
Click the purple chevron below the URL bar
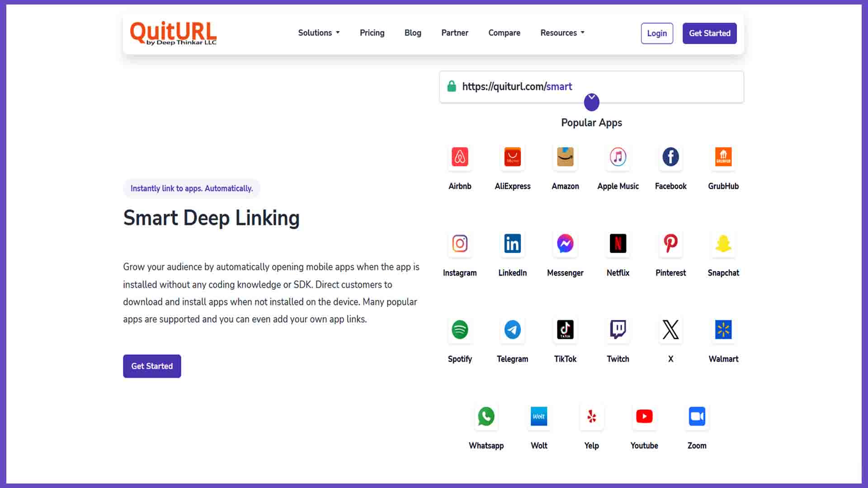[x=591, y=102]
